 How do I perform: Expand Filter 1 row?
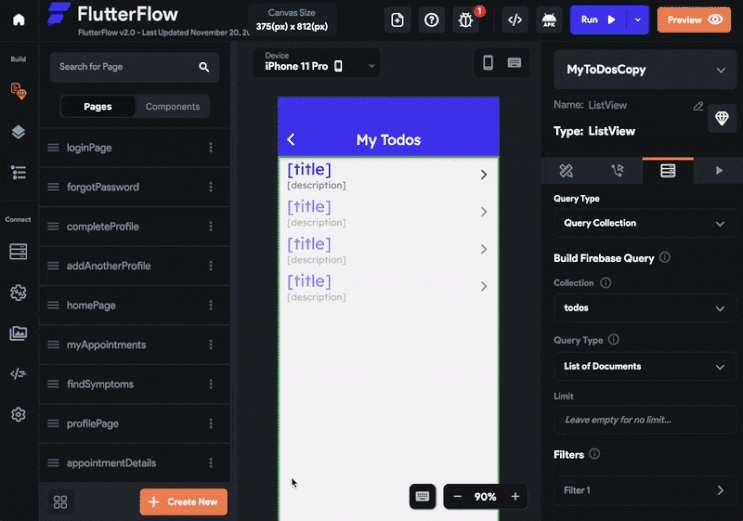coord(645,490)
